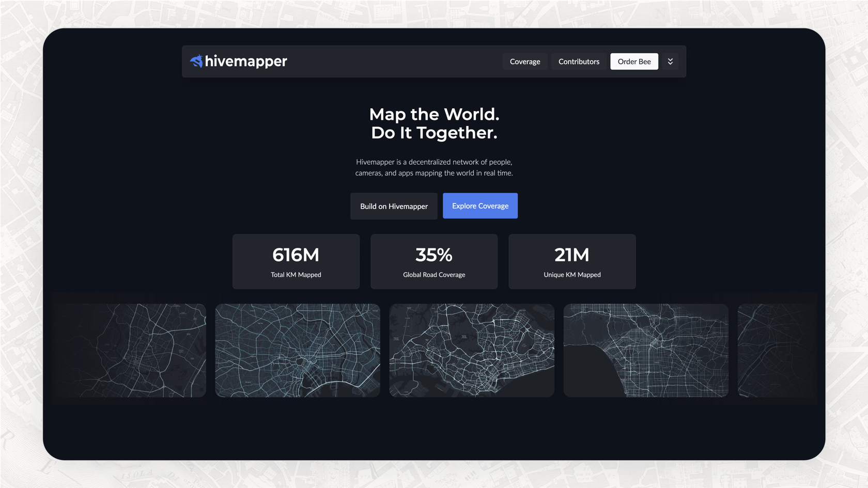The image size is (868, 488).
Task: Click the coastal city map thumbnail
Action: coord(645,351)
